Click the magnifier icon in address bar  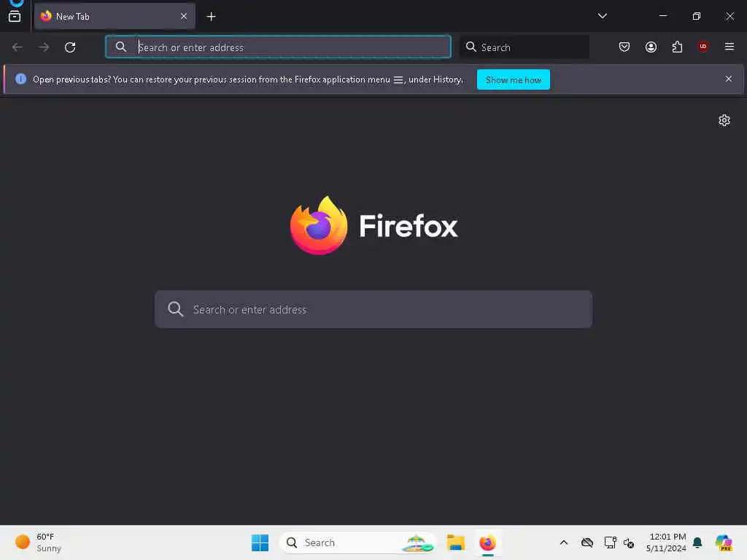(x=121, y=47)
